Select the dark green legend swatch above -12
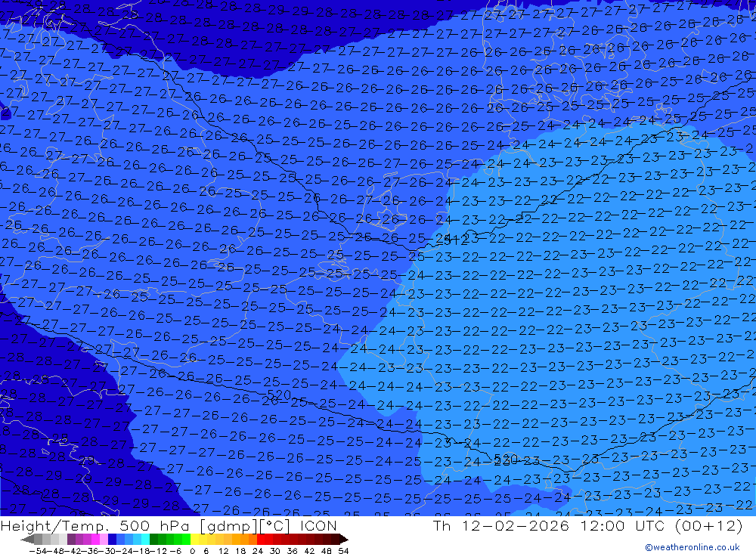The width and height of the screenshot is (756, 554). [153, 539]
